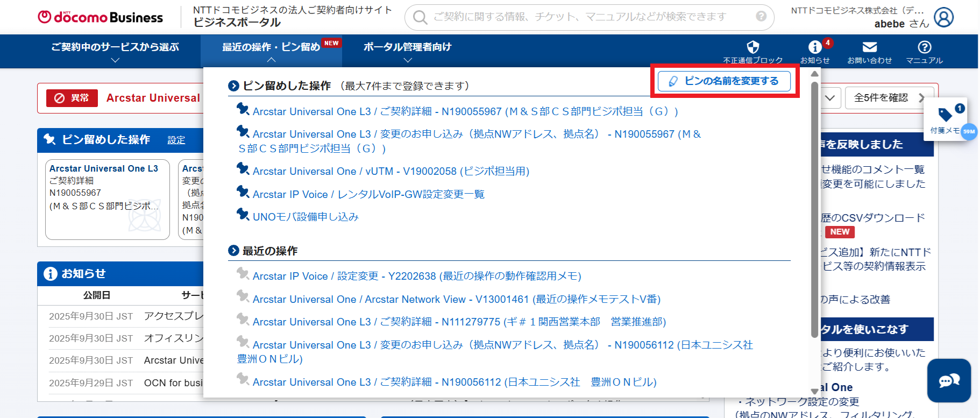The height and width of the screenshot is (418, 980).
Task: Click the ピンの名前を変更する button
Action: 725,81
